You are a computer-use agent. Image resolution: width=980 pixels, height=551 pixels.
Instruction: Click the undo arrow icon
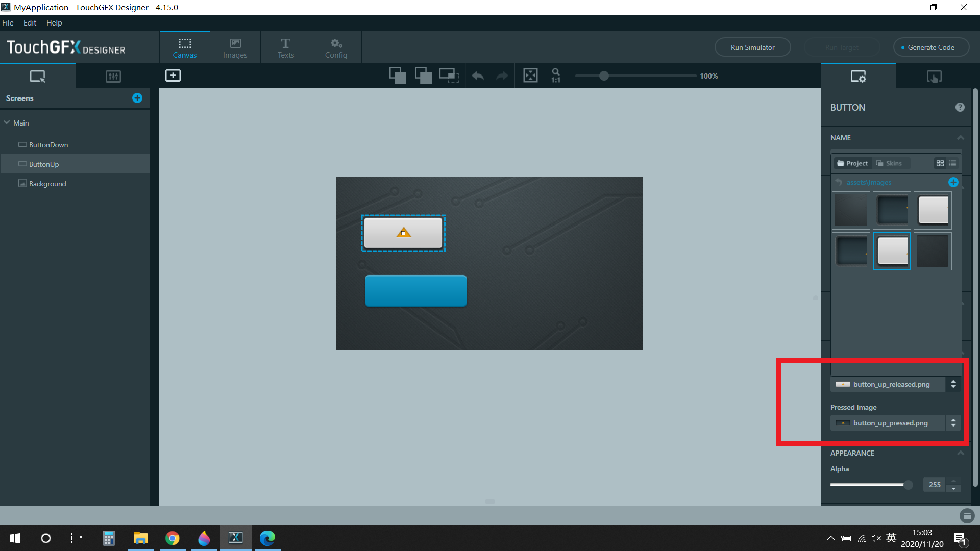pyautogui.click(x=478, y=76)
